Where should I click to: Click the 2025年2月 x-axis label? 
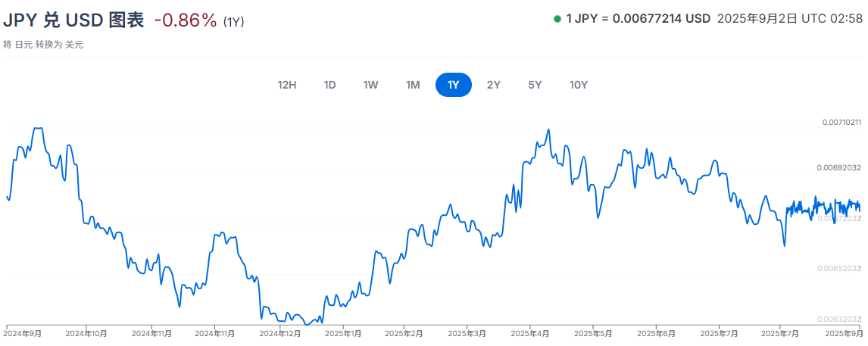404,334
